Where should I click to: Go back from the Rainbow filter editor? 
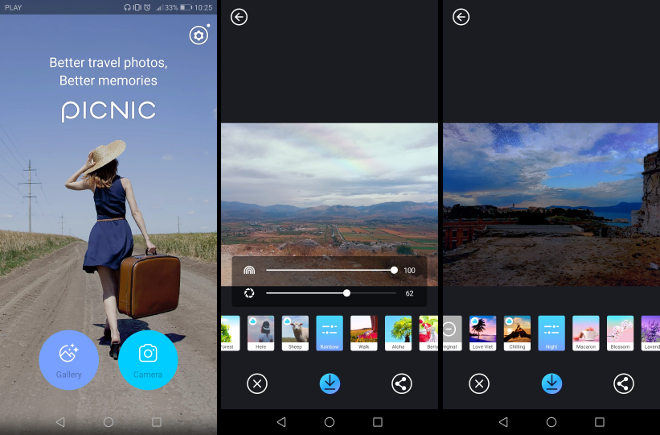tap(239, 17)
